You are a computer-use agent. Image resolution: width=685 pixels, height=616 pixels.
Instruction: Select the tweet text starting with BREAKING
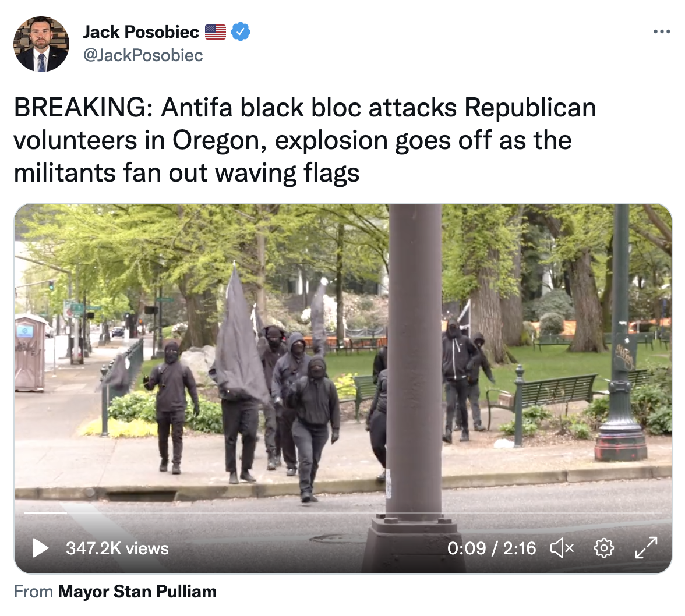point(305,140)
